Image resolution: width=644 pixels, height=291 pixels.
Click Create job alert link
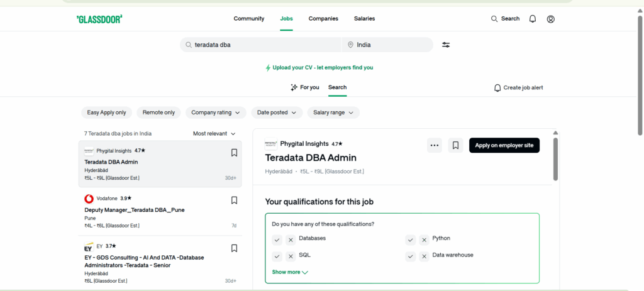tap(523, 88)
